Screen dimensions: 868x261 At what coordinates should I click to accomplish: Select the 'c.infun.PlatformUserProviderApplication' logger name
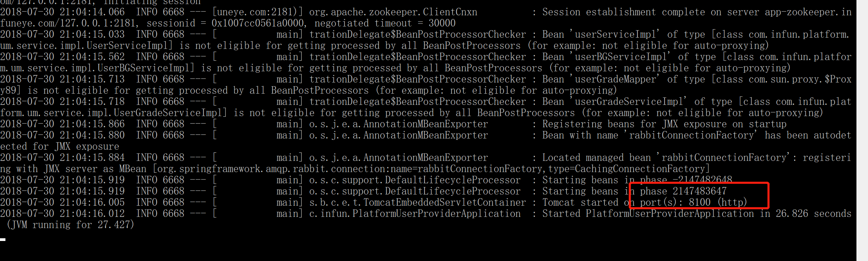(415, 214)
